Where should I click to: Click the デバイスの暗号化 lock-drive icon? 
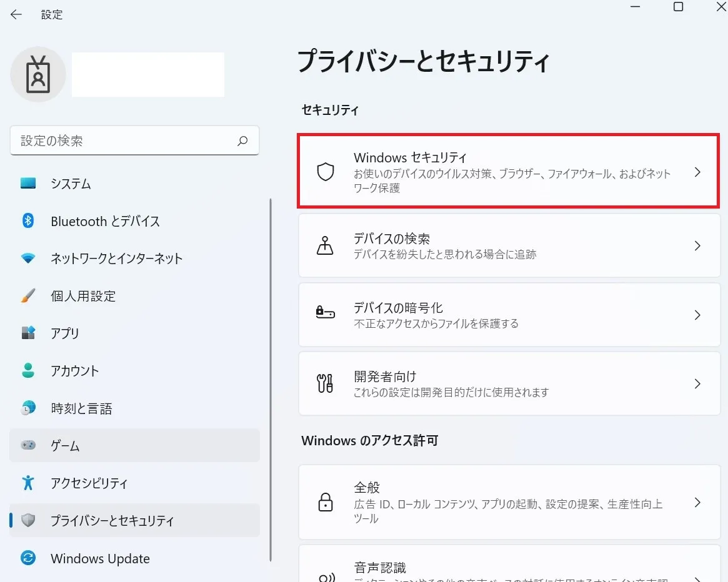pyautogui.click(x=326, y=315)
